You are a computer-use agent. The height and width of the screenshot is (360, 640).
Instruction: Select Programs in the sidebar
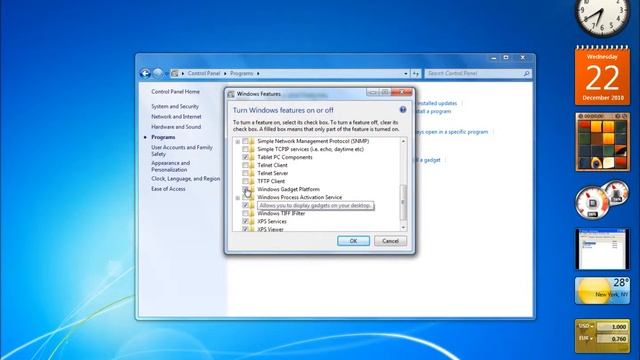(x=163, y=137)
